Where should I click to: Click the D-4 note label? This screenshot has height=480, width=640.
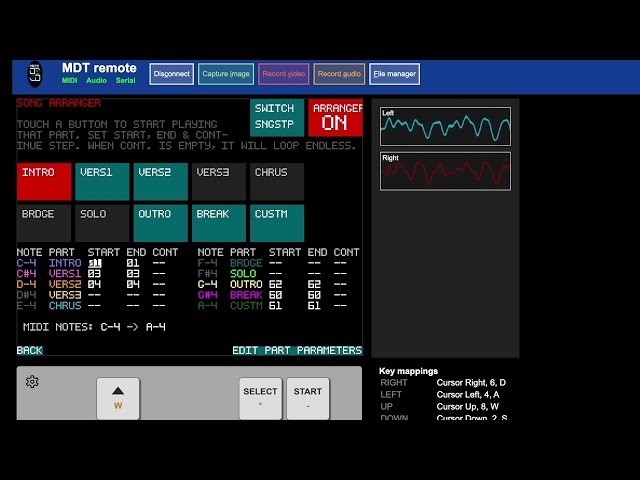point(26,284)
